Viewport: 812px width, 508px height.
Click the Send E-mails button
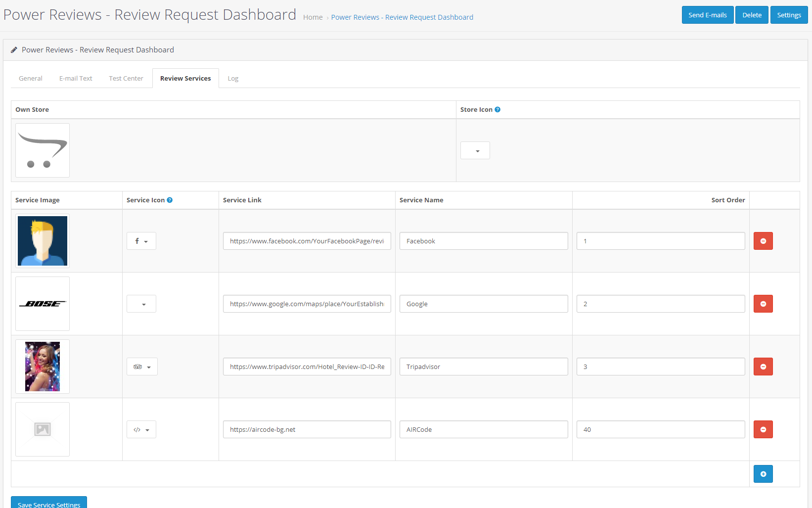(708, 15)
